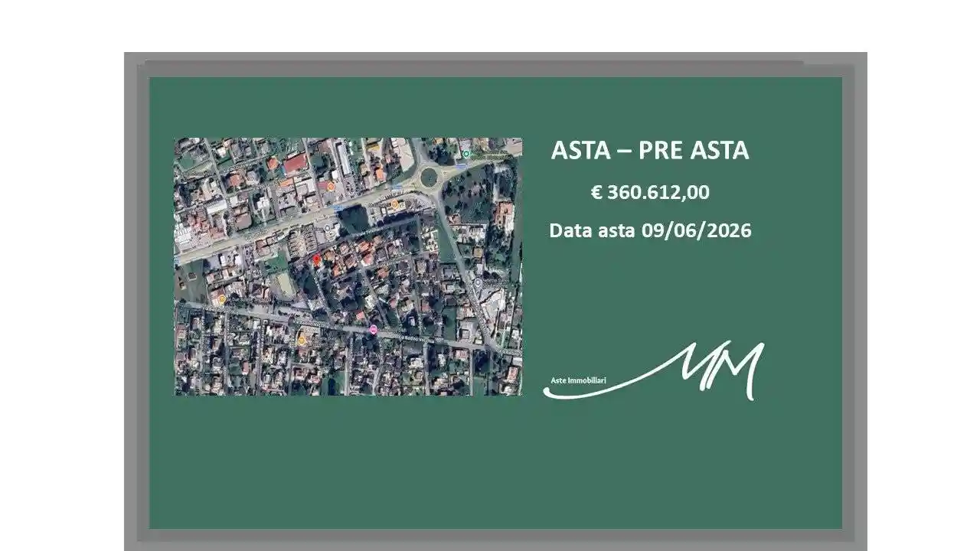Click the "Data asta 09/06/2026" text
Image resolution: width=980 pixels, height=551 pixels.
649,230
